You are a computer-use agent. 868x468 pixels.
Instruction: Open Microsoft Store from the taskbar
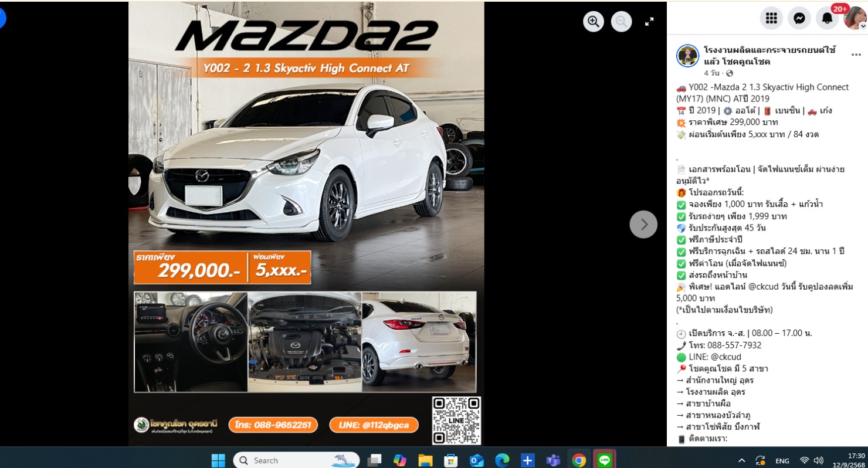click(x=451, y=460)
